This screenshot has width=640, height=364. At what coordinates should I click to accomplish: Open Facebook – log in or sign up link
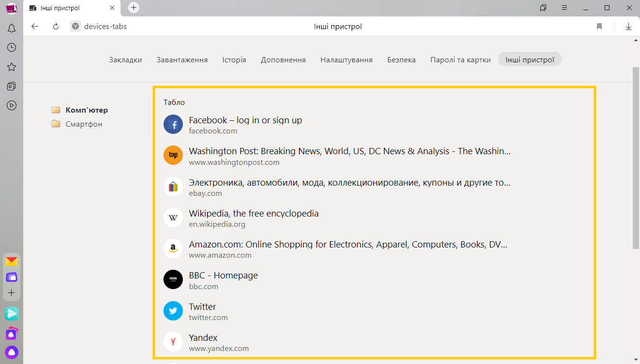[246, 120]
